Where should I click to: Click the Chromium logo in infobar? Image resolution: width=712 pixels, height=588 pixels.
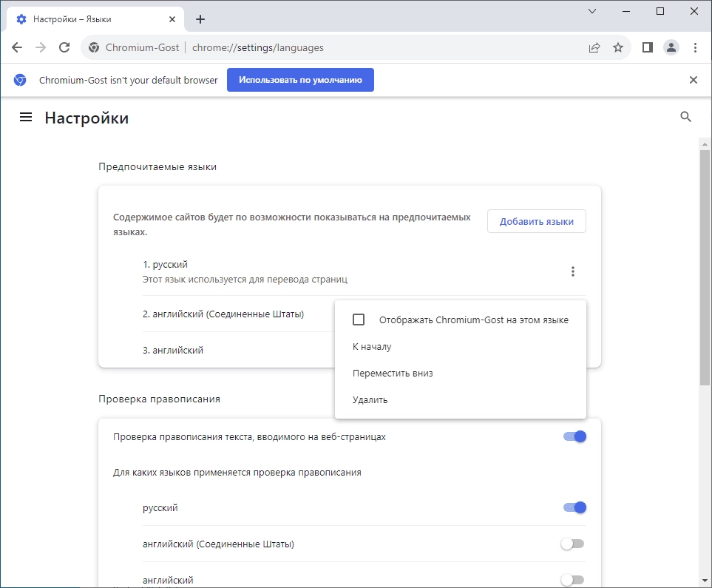[x=20, y=80]
